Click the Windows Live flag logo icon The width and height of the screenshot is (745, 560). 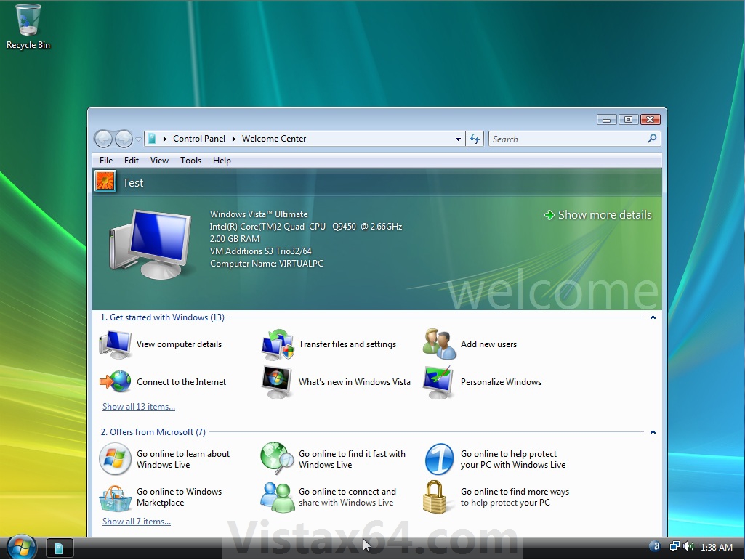click(x=116, y=459)
